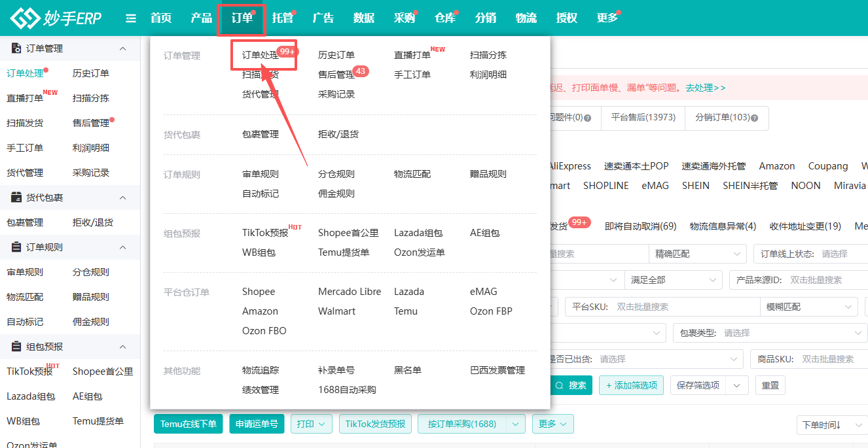Screen dimensions: 868x448
Task: Click the TikTok发货预报 button
Action: [376, 424]
